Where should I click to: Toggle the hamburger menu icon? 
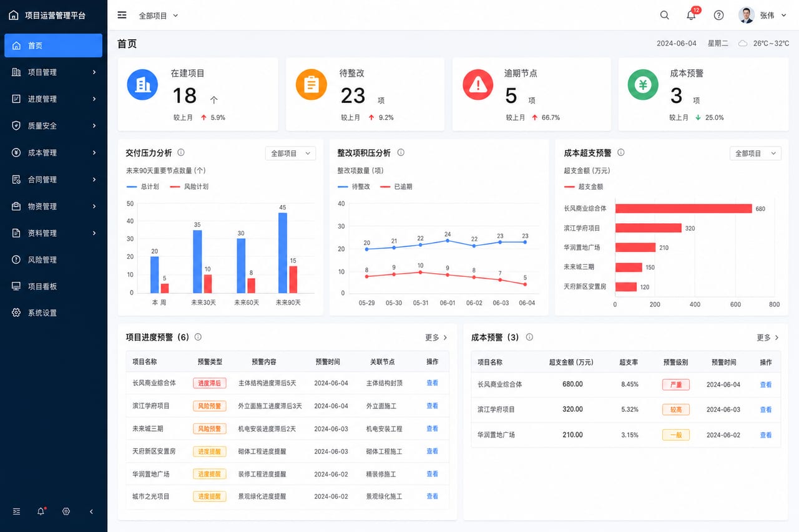point(122,15)
